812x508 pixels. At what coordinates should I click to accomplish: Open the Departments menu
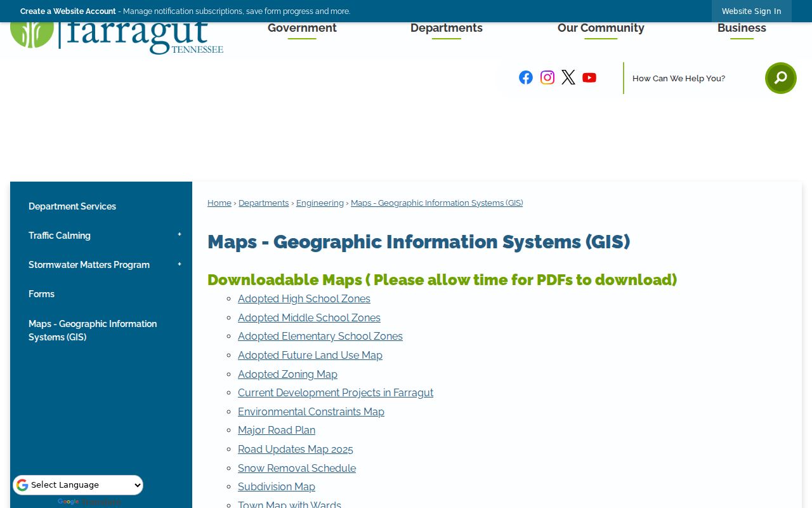click(x=447, y=29)
